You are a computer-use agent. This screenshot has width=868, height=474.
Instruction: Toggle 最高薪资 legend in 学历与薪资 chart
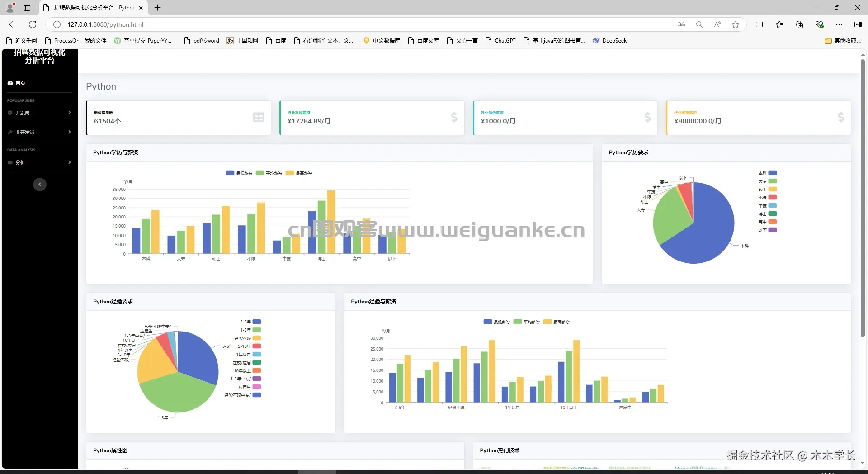pyautogui.click(x=299, y=173)
